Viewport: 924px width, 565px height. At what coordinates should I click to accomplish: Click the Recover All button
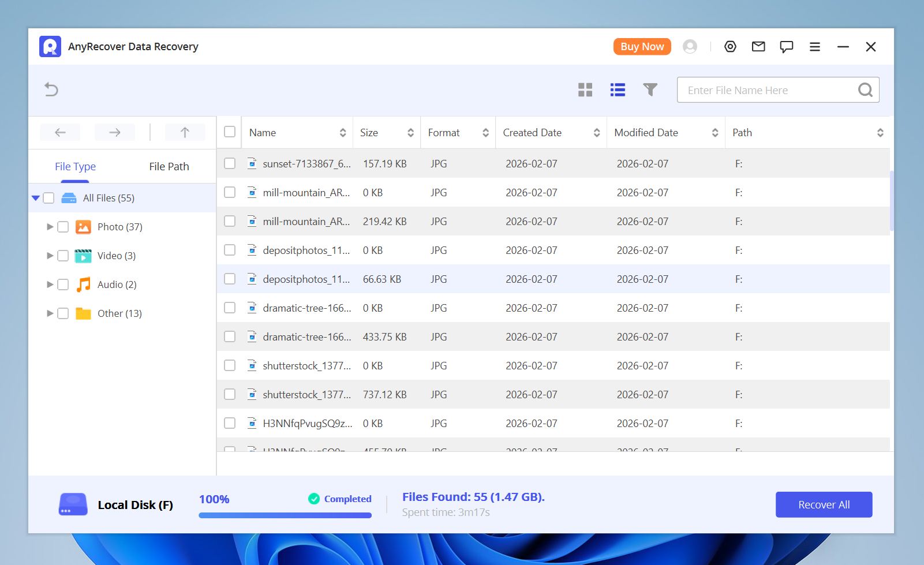(824, 504)
